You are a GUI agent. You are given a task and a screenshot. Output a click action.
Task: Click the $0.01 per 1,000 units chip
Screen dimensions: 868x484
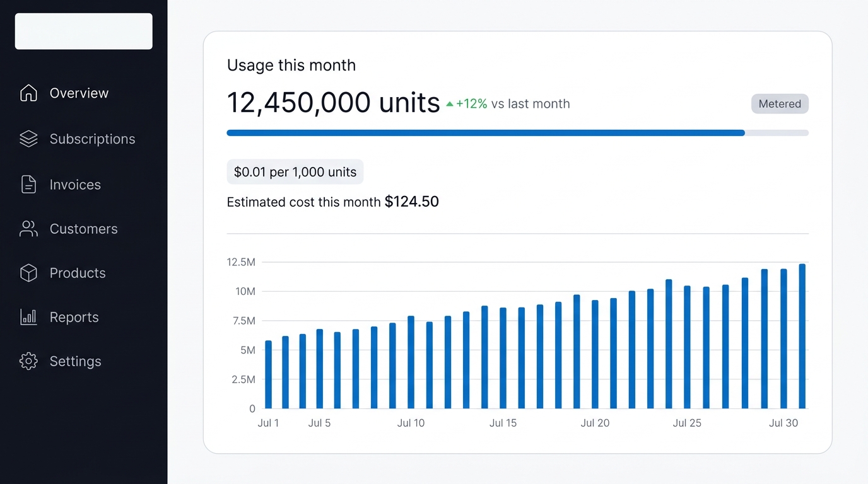(295, 171)
